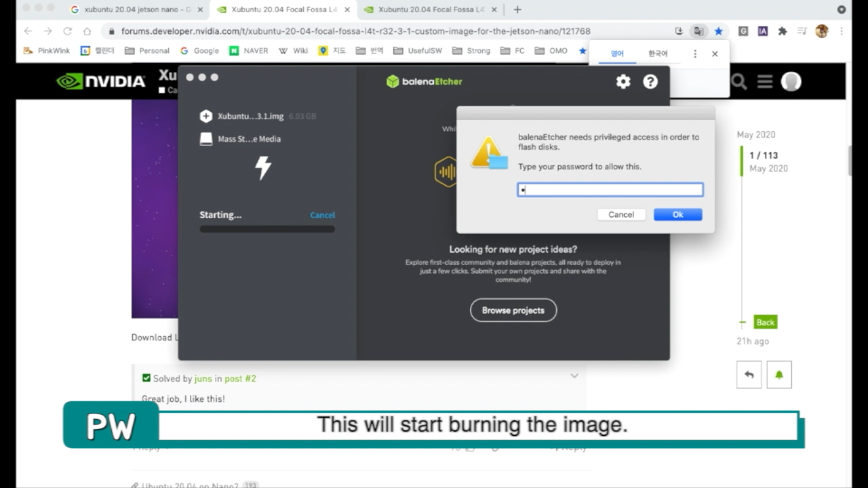
Task: Click Ok in the password dialog
Action: pyautogui.click(x=677, y=214)
